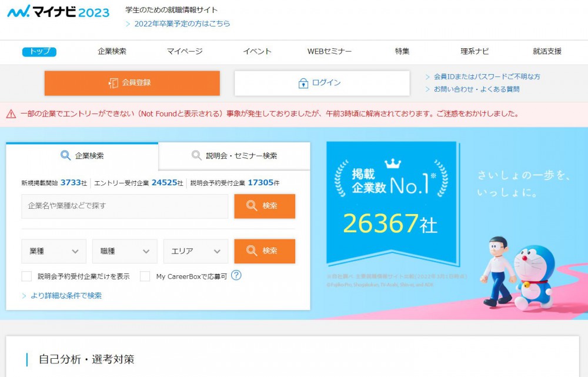
Task: Open 就活支援 menu item
Action: (547, 51)
